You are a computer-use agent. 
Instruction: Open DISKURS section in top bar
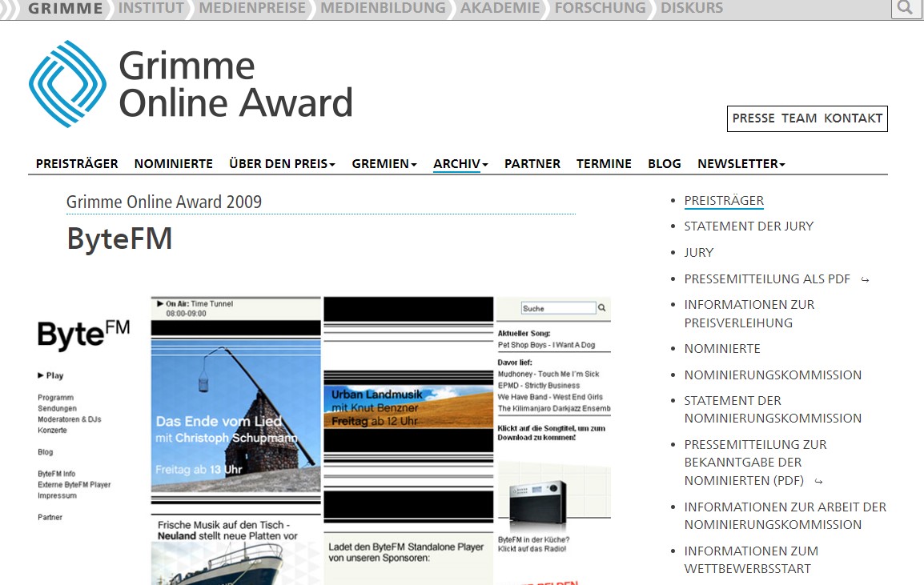[x=691, y=8]
